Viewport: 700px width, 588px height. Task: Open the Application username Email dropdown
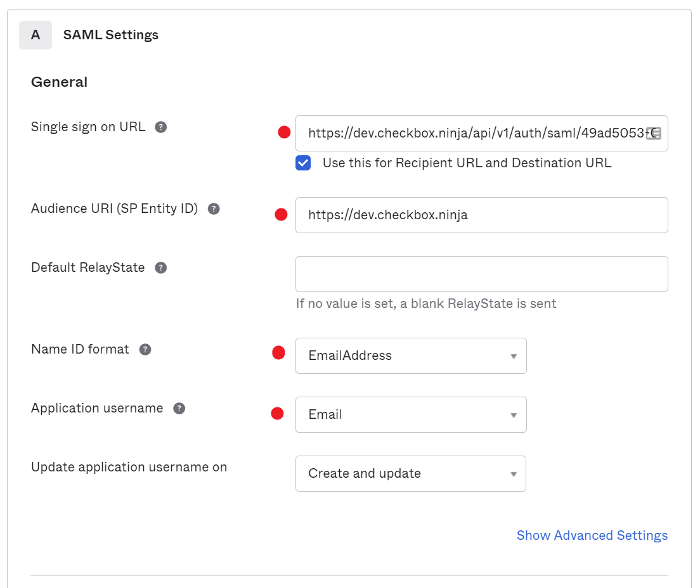pyautogui.click(x=411, y=414)
